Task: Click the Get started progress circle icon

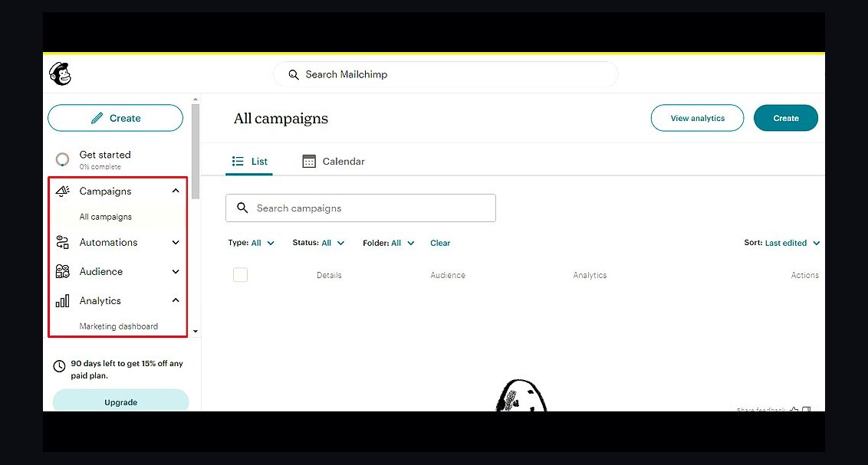Action: tap(63, 160)
